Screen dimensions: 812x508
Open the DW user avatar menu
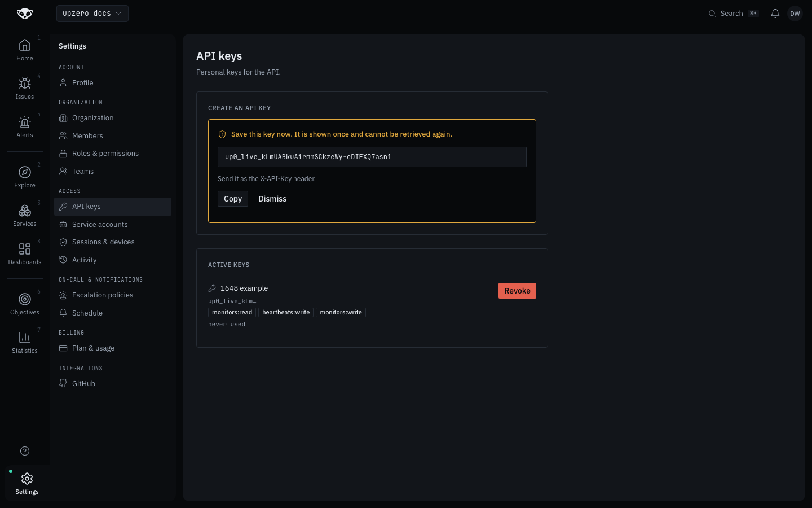click(x=795, y=14)
